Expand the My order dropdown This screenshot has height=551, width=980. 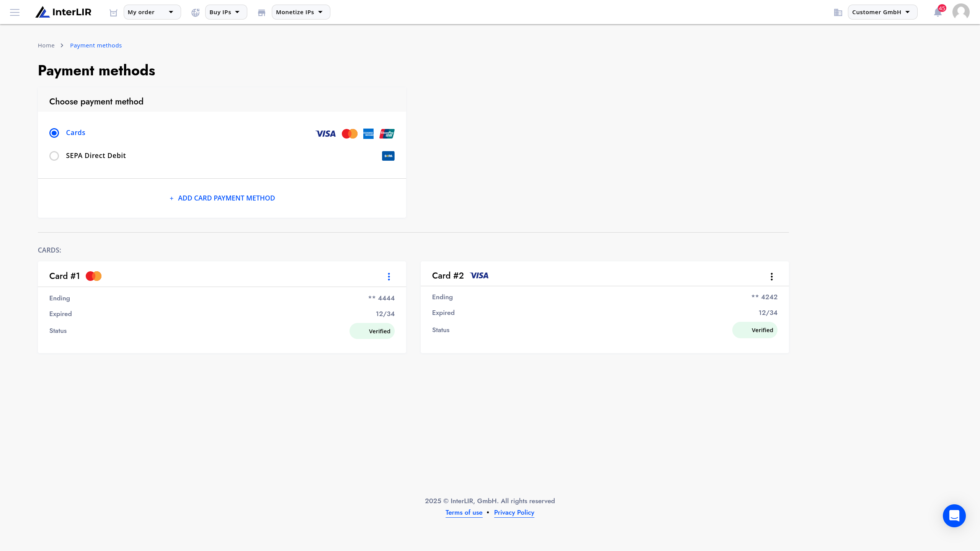[x=152, y=12]
